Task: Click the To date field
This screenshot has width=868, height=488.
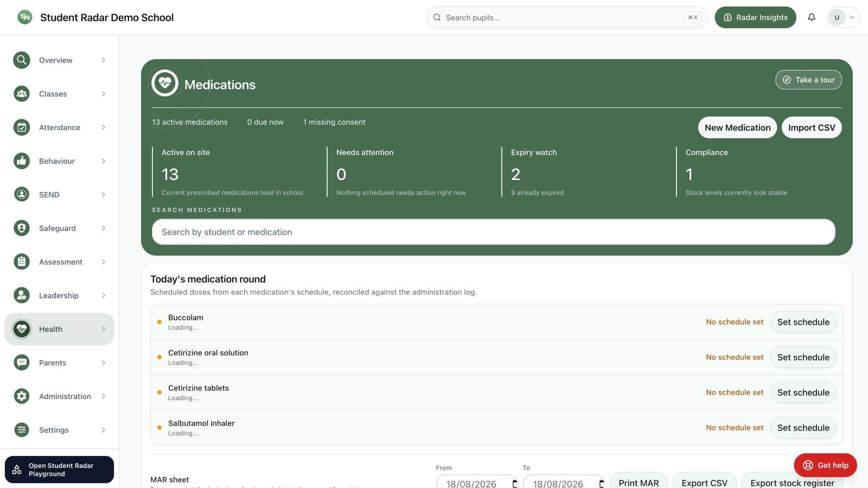Action: click(564, 482)
